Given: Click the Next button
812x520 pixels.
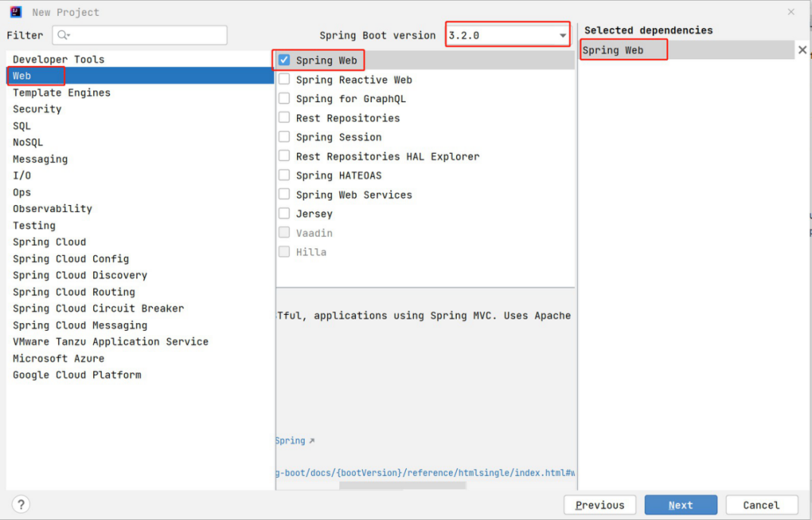Looking at the screenshot, I should (680, 505).
